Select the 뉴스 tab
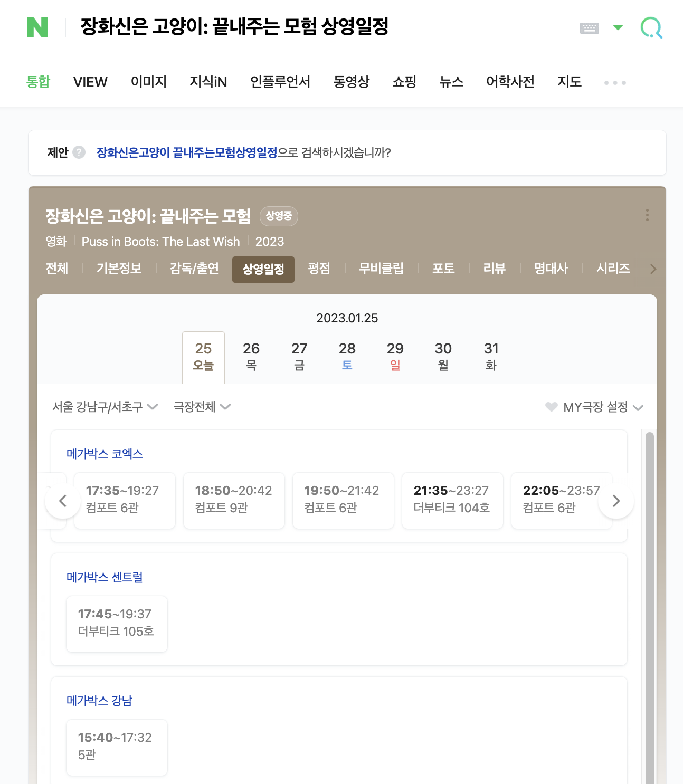The width and height of the screenshot is (683, 784). (x=451, y=82)
